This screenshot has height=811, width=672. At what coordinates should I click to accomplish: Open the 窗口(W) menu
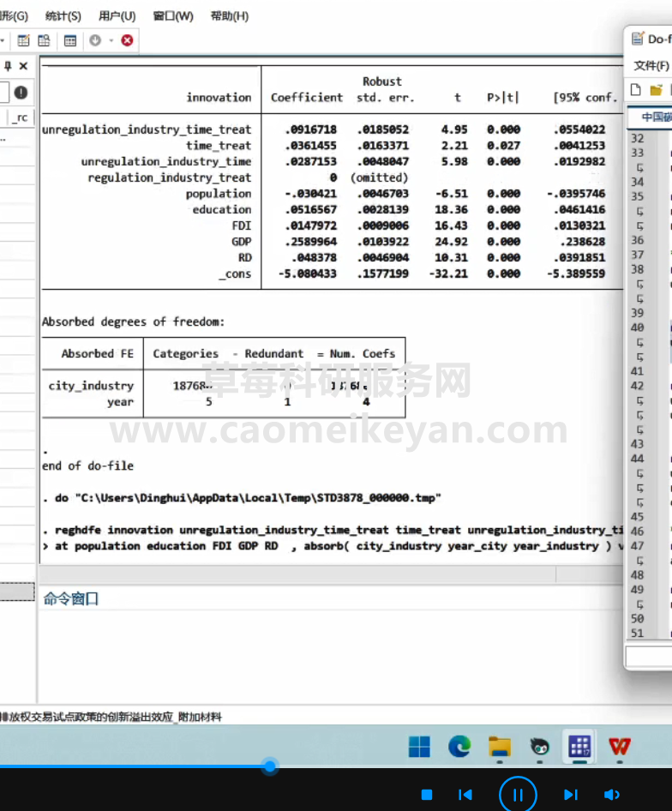click(173, 16)
